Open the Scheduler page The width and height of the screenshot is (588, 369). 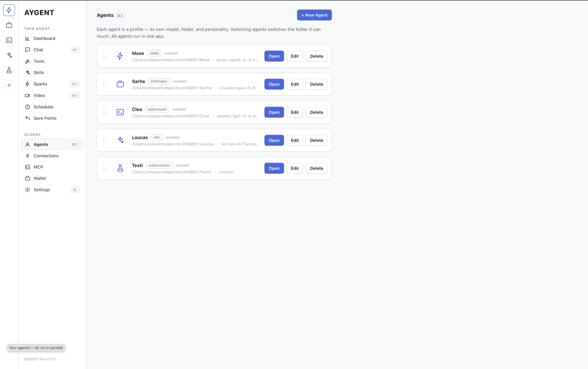click(x=52, y=107)
